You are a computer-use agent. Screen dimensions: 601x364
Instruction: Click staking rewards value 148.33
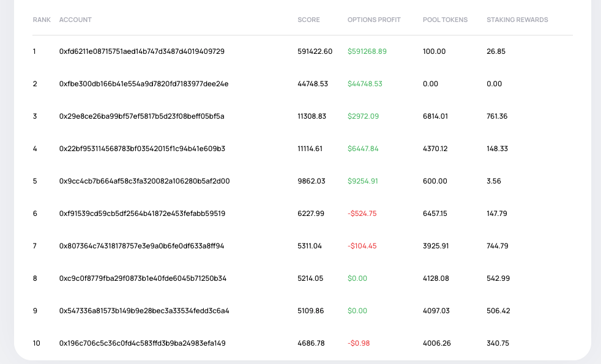coord(497,149)
